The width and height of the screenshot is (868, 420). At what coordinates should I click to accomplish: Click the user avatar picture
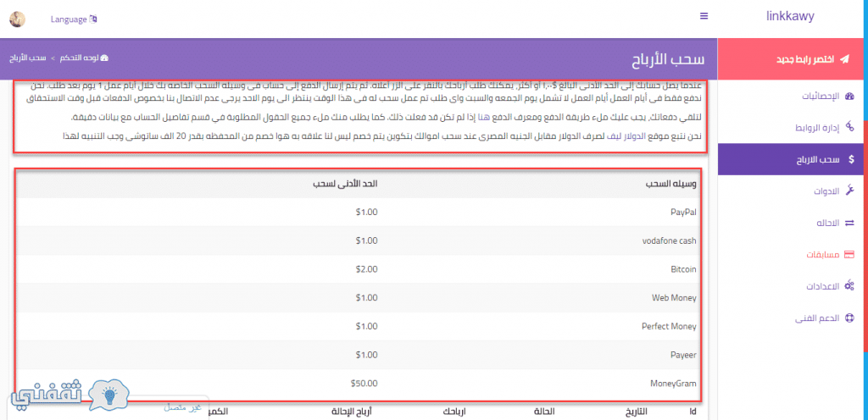coord(17,19)
